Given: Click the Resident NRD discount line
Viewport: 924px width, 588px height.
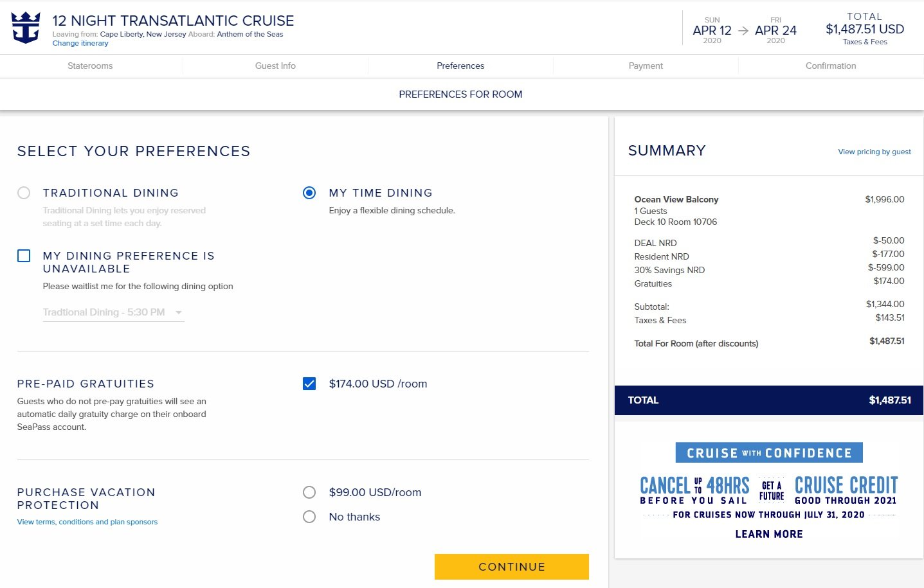Looking at the screenshot, I should pos(662,256).
